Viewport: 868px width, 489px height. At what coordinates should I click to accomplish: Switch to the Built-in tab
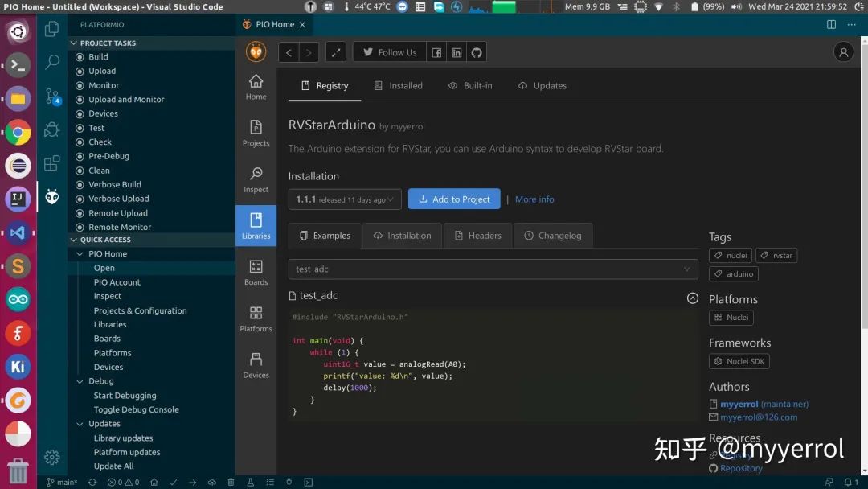pyautogui.click(x=470, y=86)
